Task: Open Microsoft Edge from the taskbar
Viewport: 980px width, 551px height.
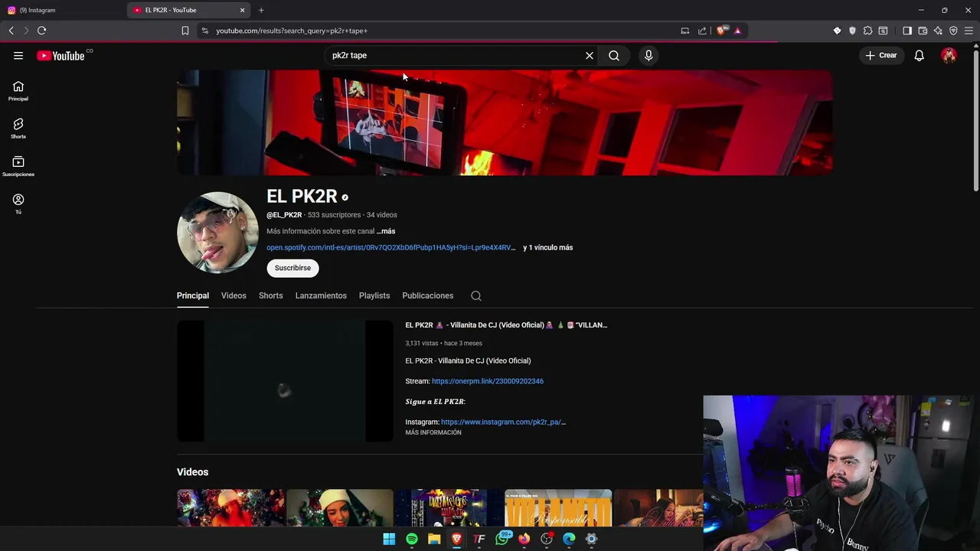Action: tap(569, 539)
